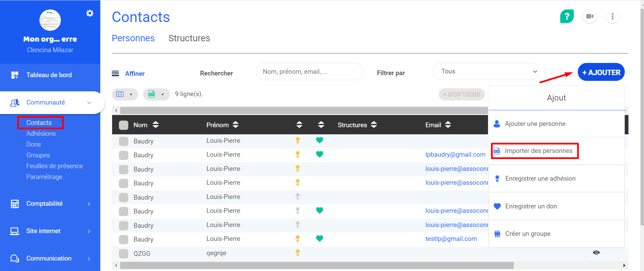Sort by the Structures column arrows
Screen dimensions: 644x271
(x=373, y=125)
